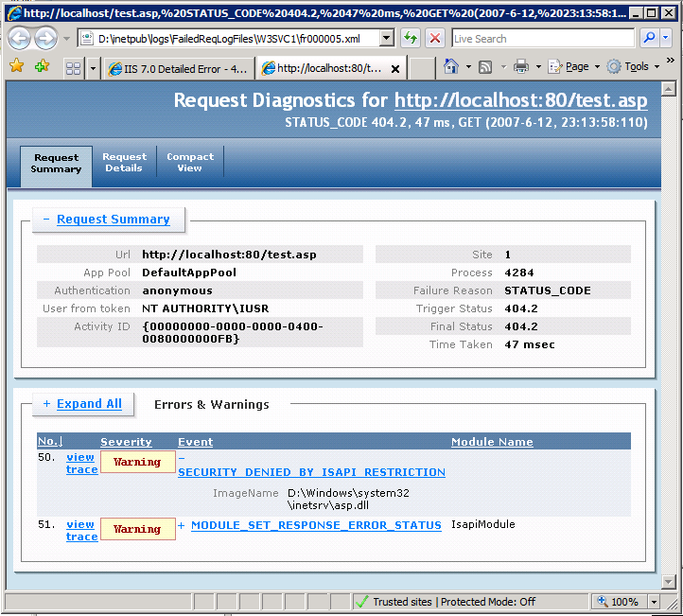Click the browser Forward arrow button
683x616 pixels.
pos(45,39)
